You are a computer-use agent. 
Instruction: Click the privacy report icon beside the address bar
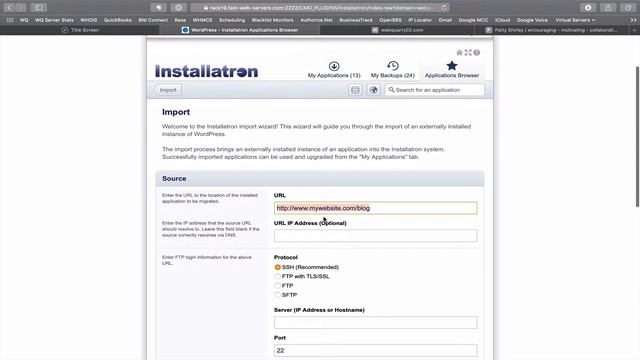178,7
